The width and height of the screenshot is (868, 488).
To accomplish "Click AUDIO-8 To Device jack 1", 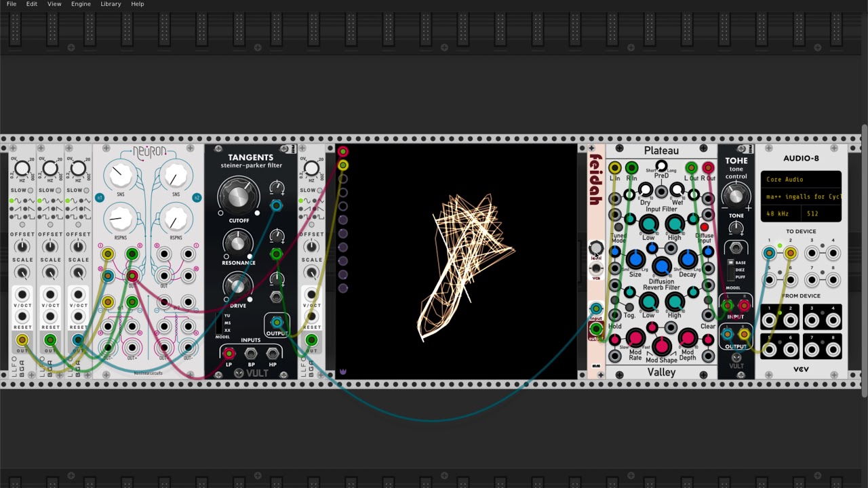I will (x=769, y=253).
